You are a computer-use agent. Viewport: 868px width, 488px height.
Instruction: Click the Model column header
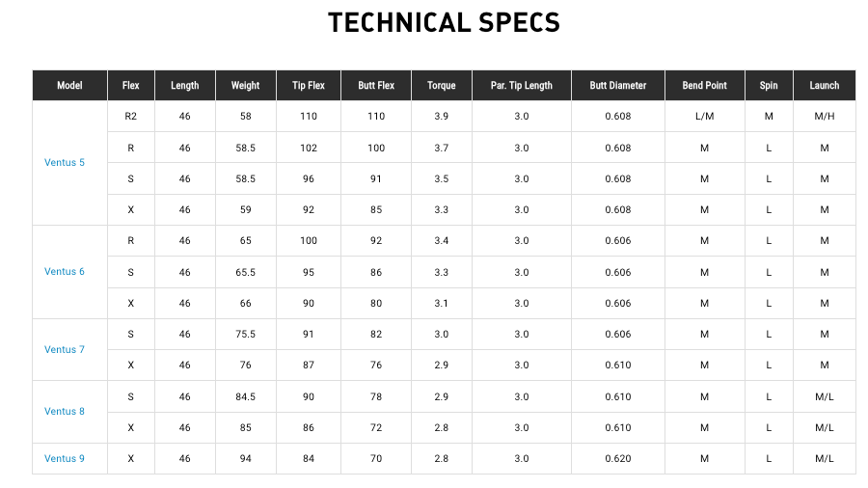(69, 85)
